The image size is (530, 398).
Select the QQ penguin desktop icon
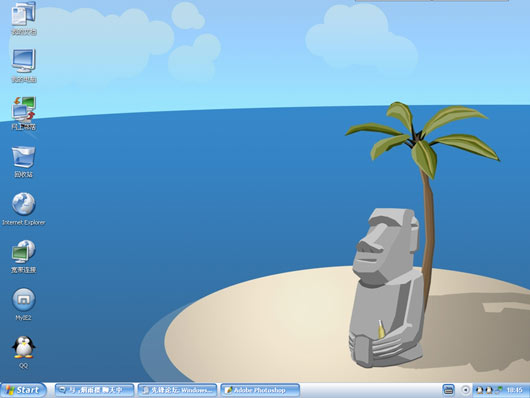(x=23, y=347)
